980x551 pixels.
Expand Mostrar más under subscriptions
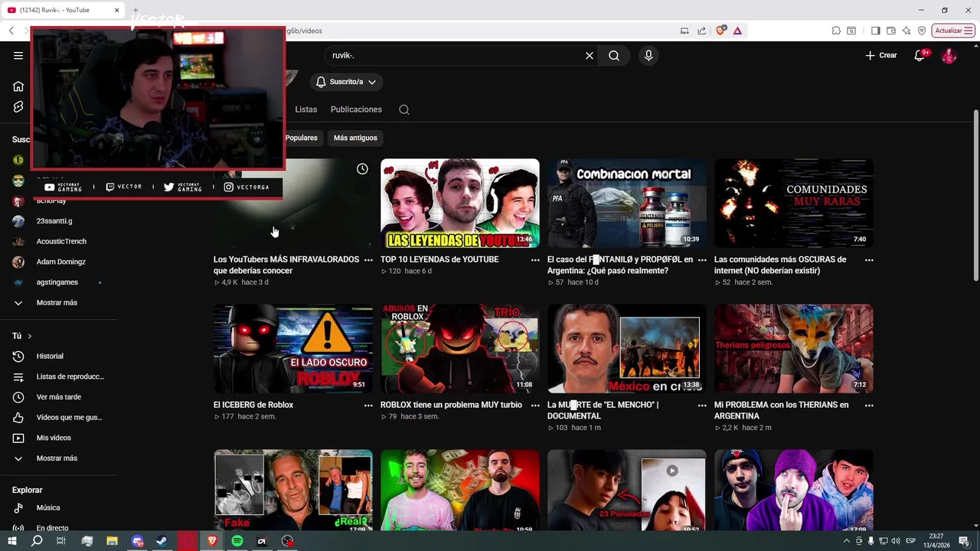(x=57, y=303)
